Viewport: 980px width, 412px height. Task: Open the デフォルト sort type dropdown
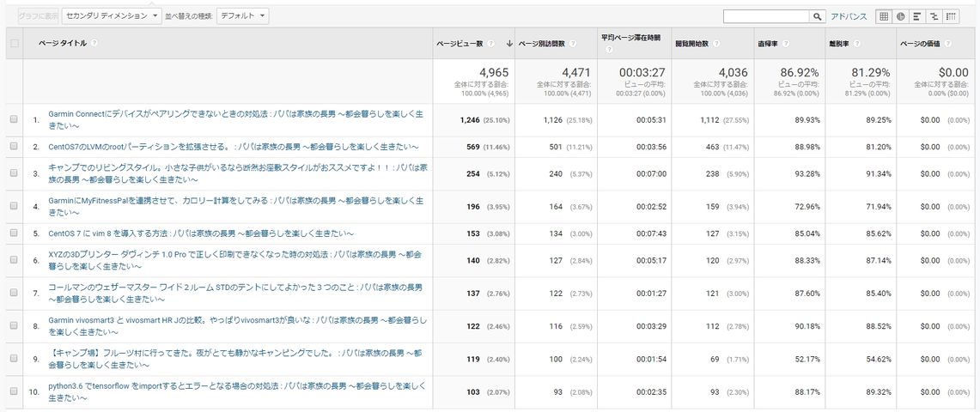(242, 16)
